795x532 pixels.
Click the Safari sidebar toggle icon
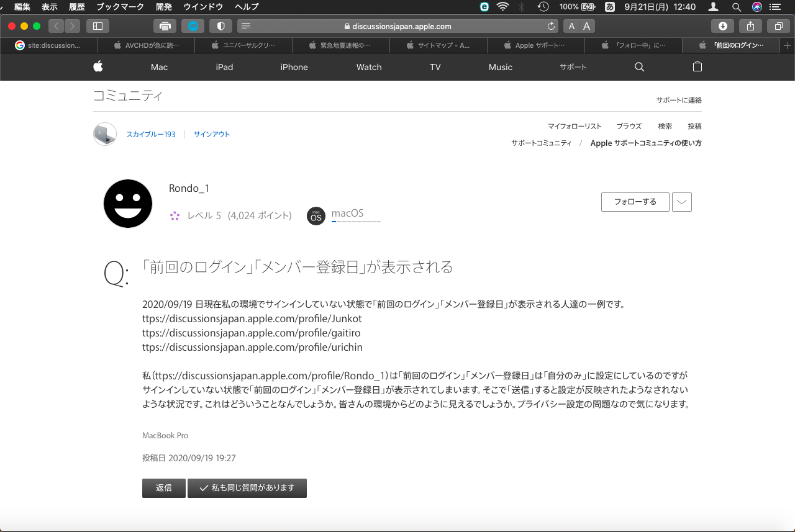click(x=98, y=26)
